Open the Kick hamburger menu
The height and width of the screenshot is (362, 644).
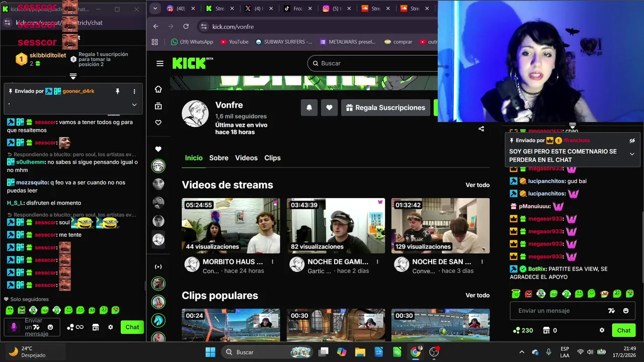coord(160,63)
